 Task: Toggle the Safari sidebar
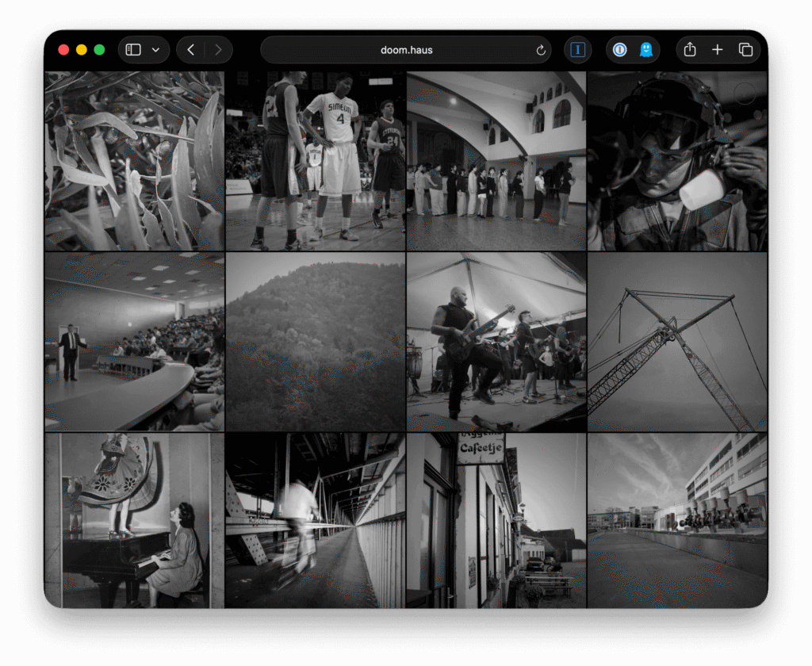(x=133, y=50)
